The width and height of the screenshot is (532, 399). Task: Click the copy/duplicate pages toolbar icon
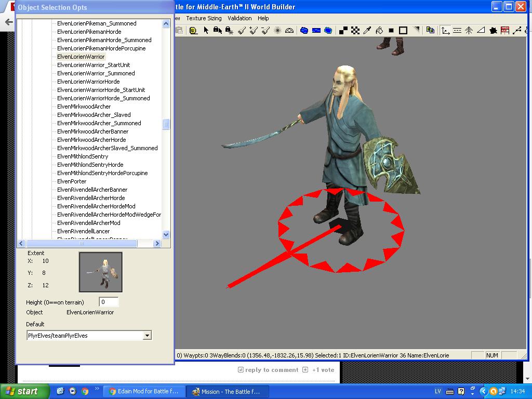(x=430, y=30)
